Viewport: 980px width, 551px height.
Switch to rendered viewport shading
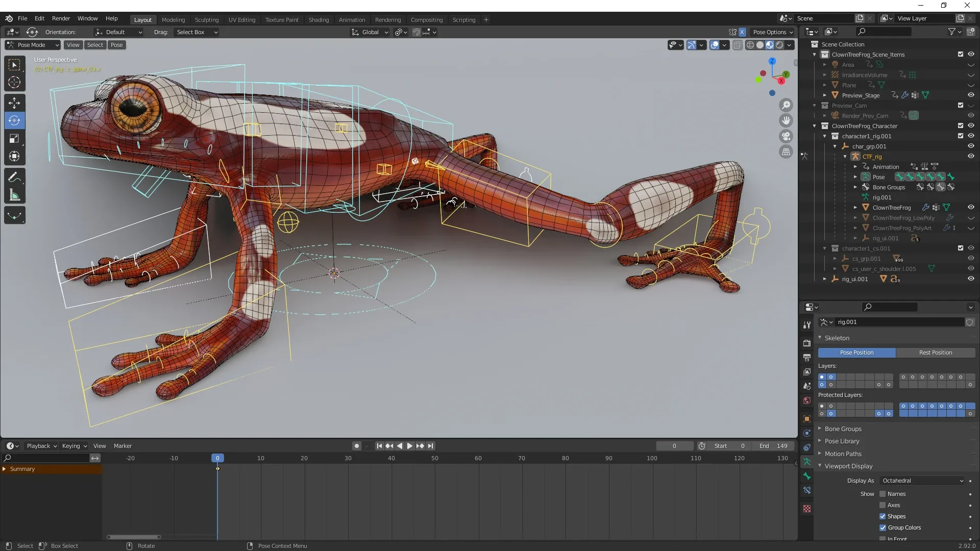click(779, 45)
